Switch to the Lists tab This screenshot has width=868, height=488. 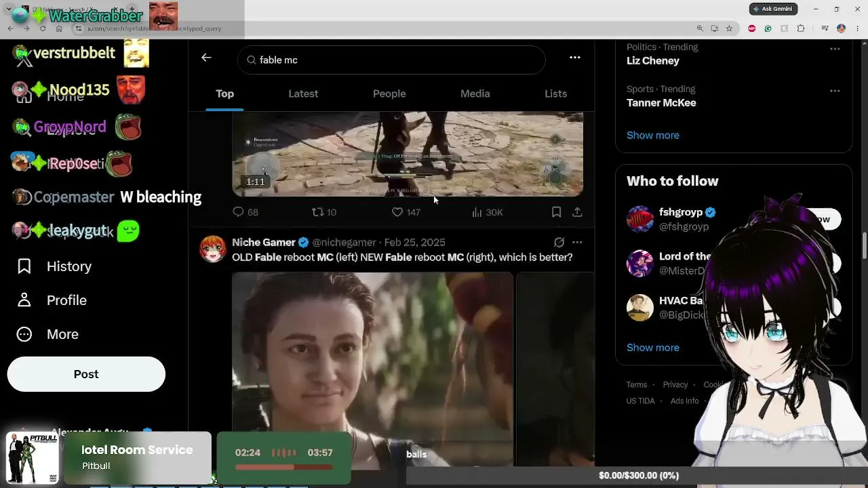coord(555,94)
